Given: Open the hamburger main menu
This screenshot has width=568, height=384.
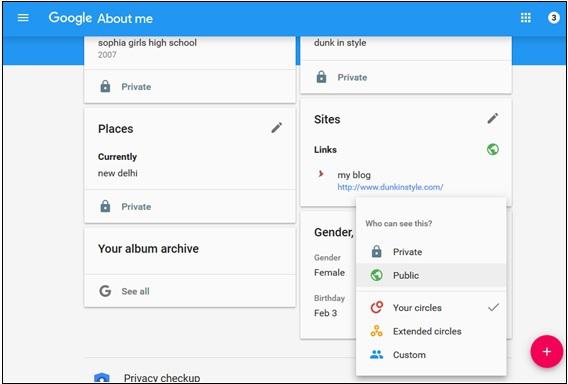Looking at the screenshot, I should [x=23, y=17].
